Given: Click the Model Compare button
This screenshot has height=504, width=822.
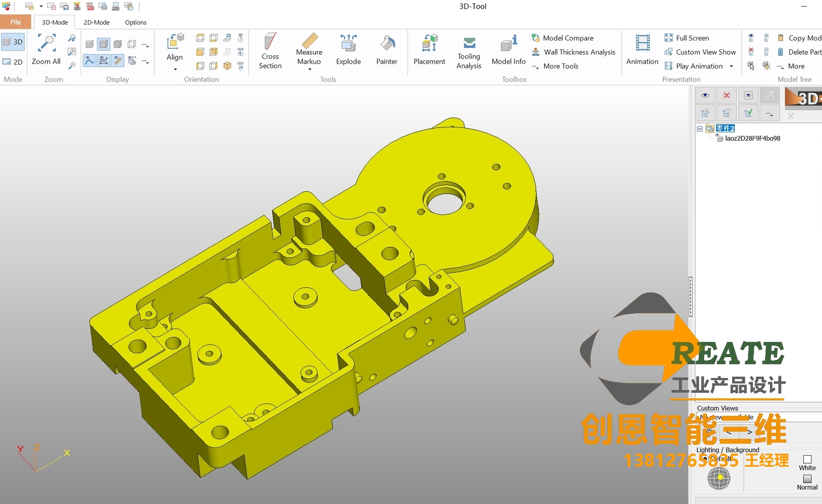Looking at the screenshot, I should click(x=568, y=38).
